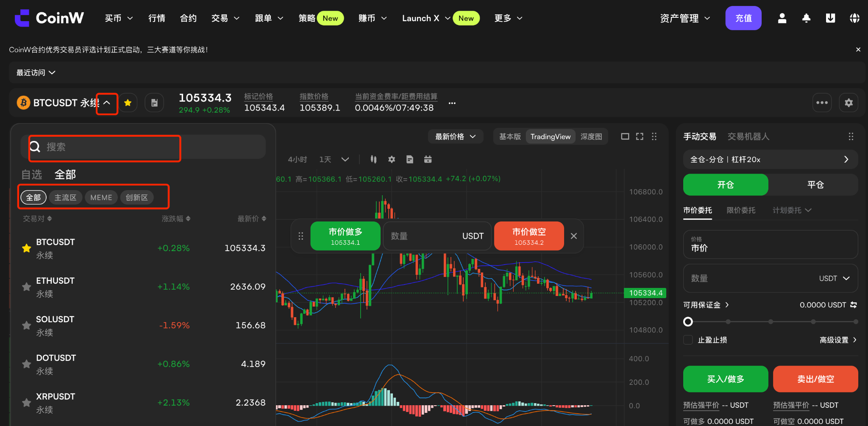Image resolution: width=868 pixels, height=426 pixels.
Task: Open the trading settings gear icon
Action: point(849,102)
